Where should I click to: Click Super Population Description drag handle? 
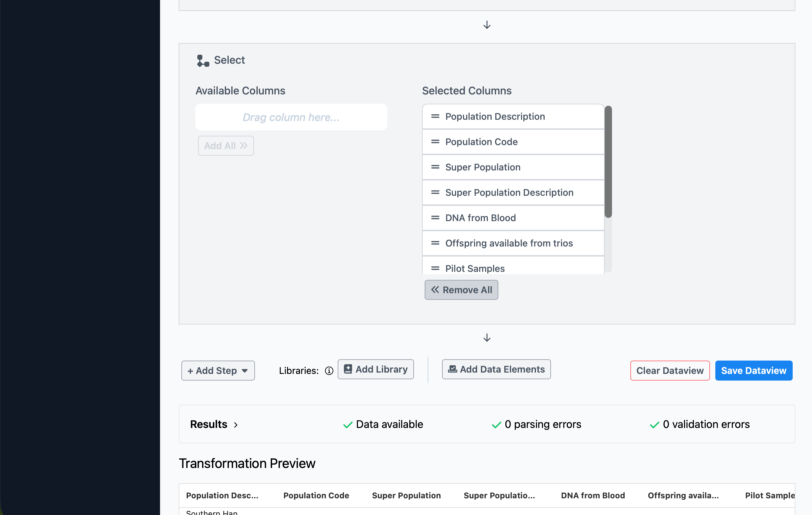[435, 192]
